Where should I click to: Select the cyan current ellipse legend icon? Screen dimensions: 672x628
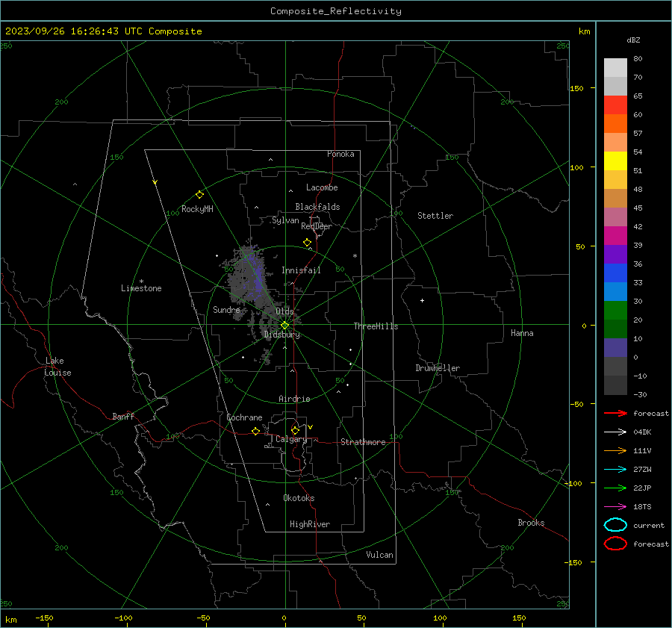pos(615,525)
